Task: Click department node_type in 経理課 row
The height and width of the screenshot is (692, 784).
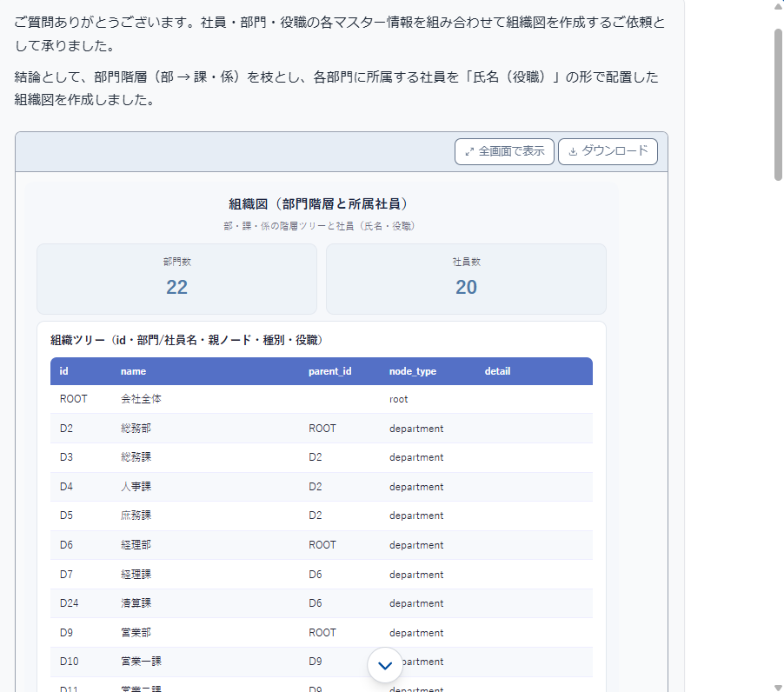Action: pos(416,575)
